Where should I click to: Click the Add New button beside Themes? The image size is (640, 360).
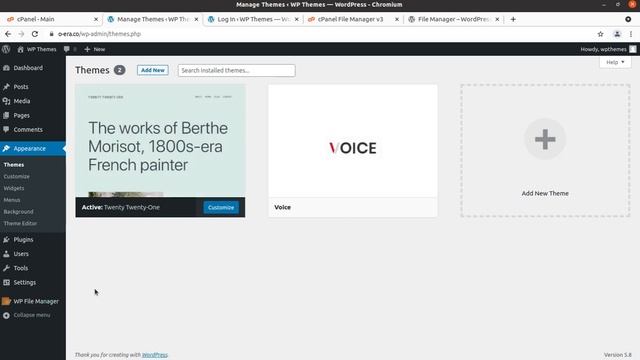point(153,70)
